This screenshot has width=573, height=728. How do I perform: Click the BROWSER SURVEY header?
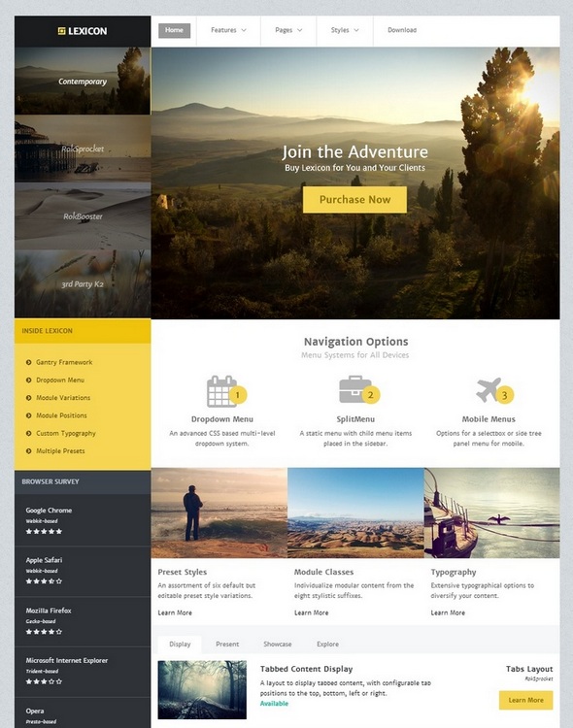point(83,481)
